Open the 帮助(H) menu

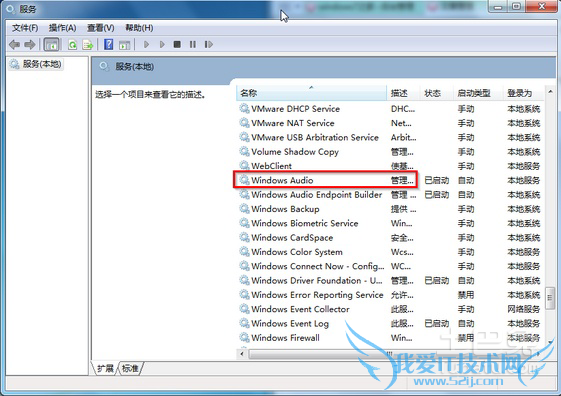point(139,28)
